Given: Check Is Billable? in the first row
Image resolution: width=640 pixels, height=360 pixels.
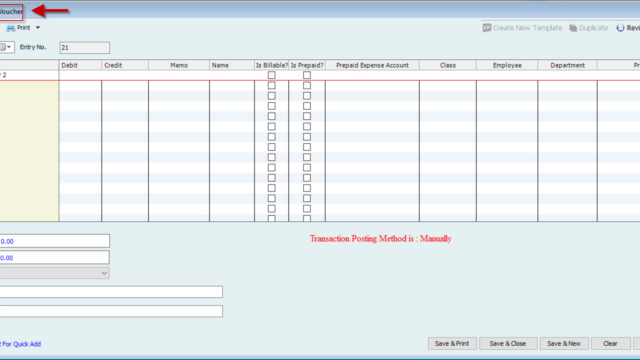Looking at the screenshot, I should [x=271, y=75].
